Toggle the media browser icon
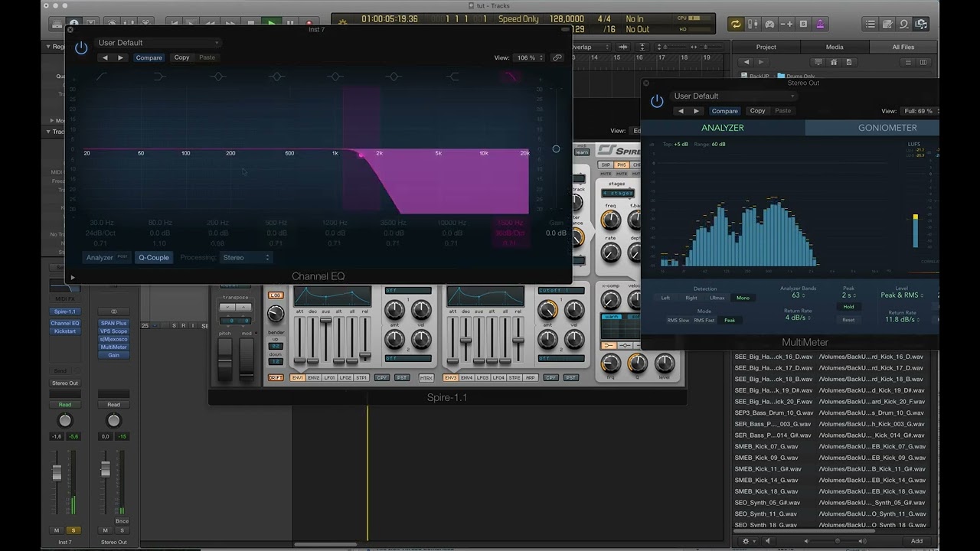Viewport: 980px width, 551px height. click(921, 24)
